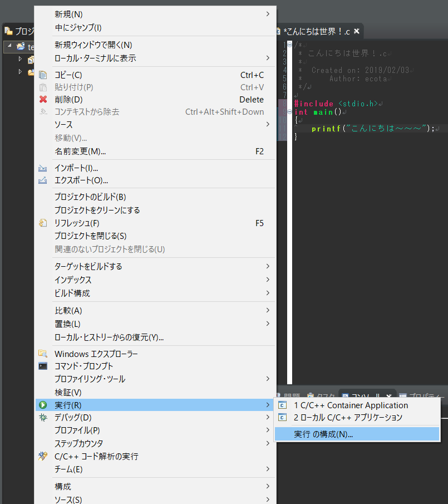Click the green run icon beside 実行(R)
The height and width of the screenshot is (504, 448).
(x=43, y=405)
